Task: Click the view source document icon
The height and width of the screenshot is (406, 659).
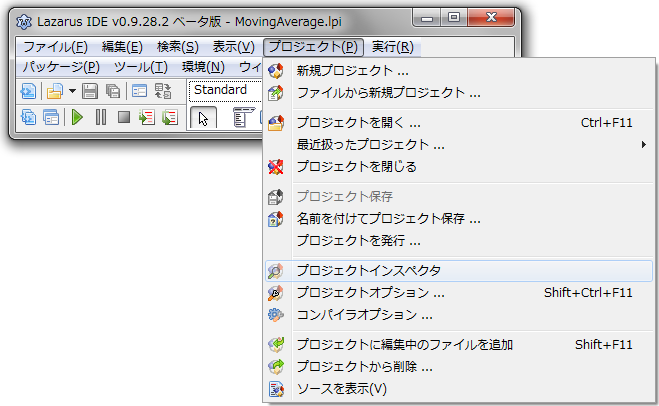Action: pyautogui.click(x=276, y=389)
